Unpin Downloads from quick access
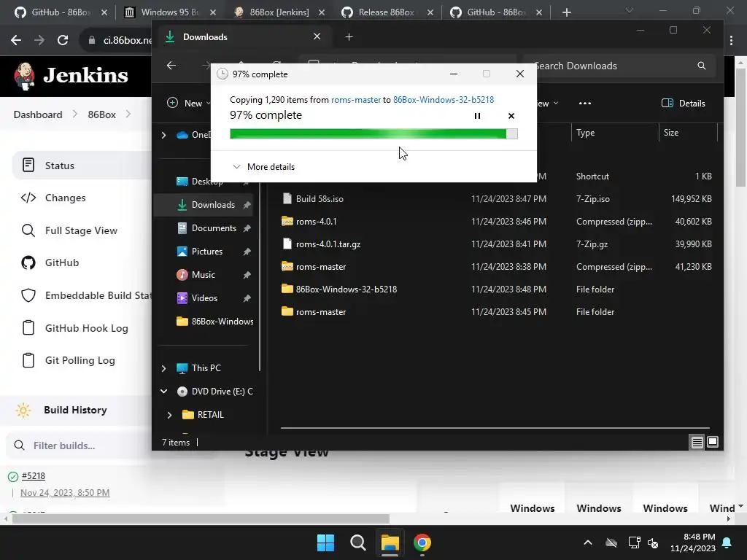The image size is (747, 560). [x=247, y=205]
